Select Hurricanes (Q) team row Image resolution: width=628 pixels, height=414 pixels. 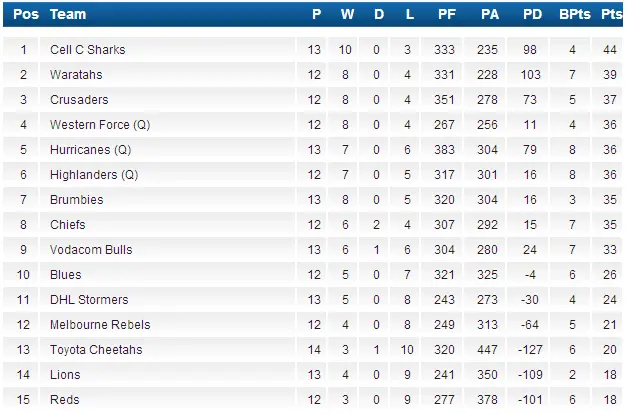coord(90,150)
